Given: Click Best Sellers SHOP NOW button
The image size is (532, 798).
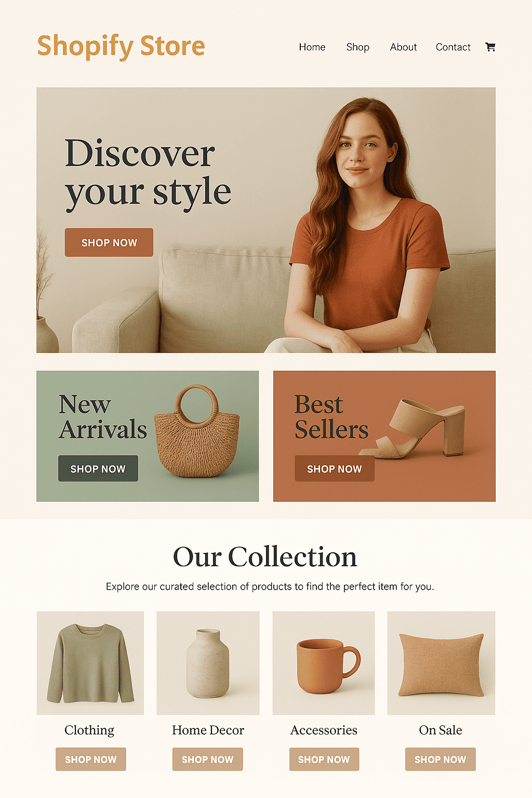Looking at the screenshot, I should pos(335,469).
